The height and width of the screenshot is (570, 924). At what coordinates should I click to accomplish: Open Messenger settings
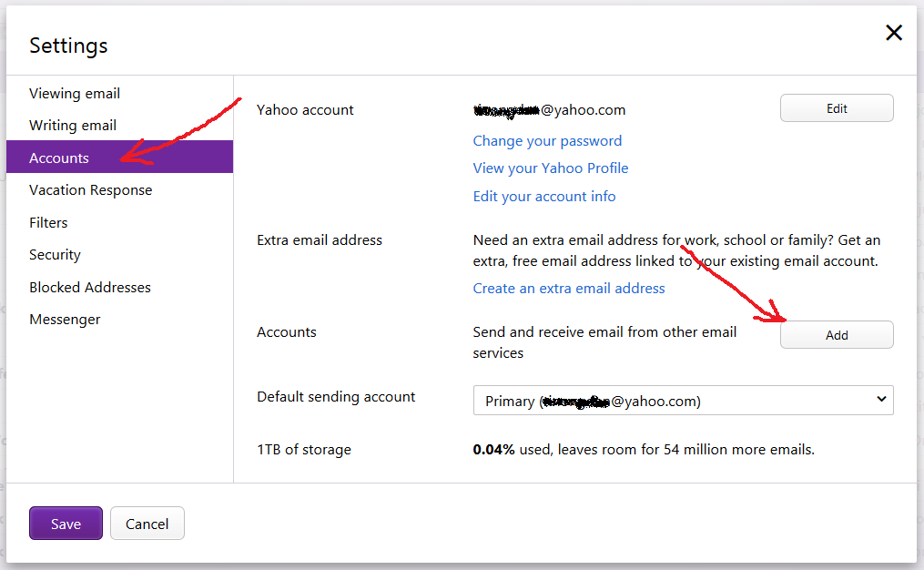[x=65, y=320]
